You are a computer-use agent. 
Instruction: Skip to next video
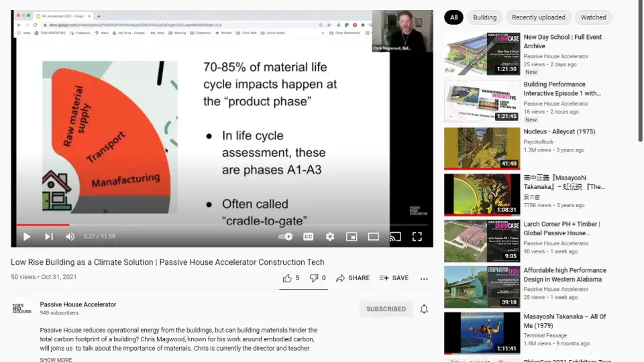click(x=49, y=237)
